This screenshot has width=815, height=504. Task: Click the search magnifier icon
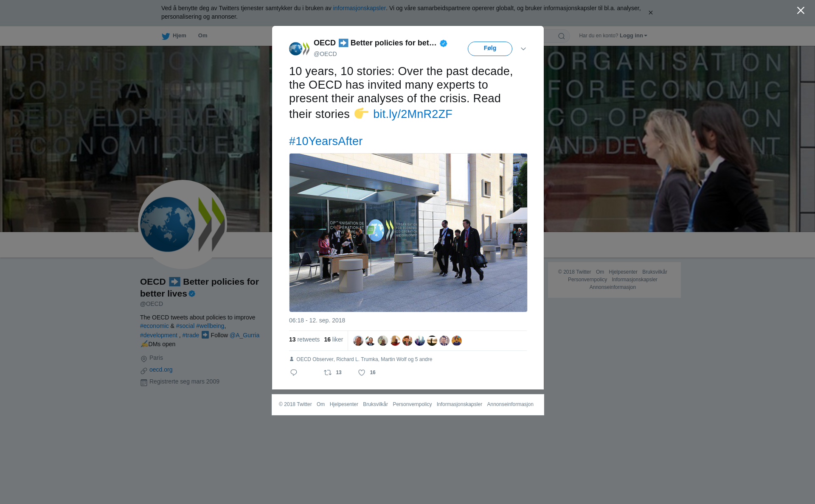[562, 36]
